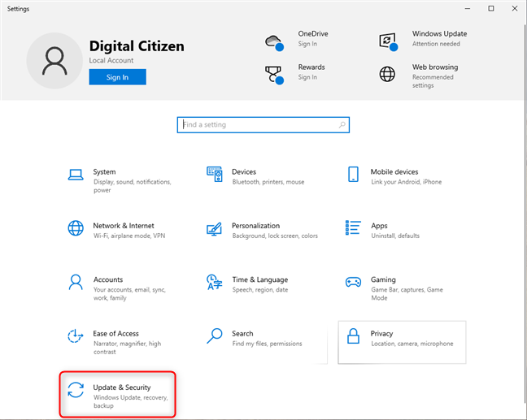The width and height of the screenshot is (527, 420).
Task: Click the magnifier in Find a setting box
Action: point(342,125)
